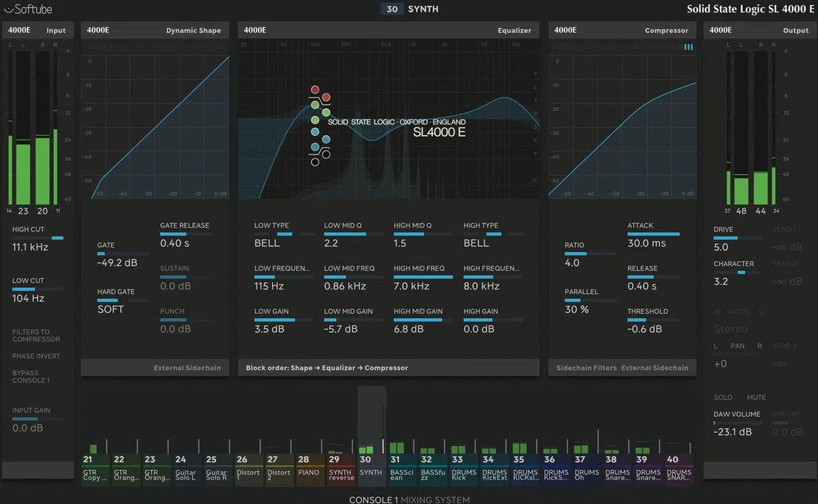Open the LOW TYPE bell selector
The width and height of the screenshot is (818, 504).
[x=267, y=242]
